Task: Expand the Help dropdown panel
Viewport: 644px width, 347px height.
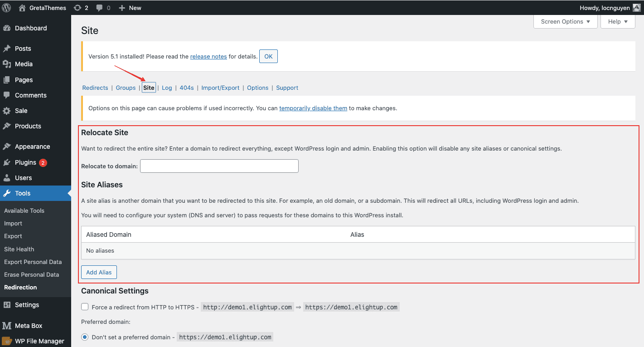Action: pos(618,21)
